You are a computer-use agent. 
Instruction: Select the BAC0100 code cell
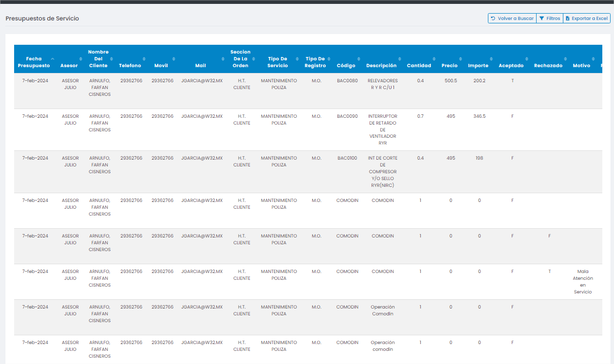coord(347,158)
